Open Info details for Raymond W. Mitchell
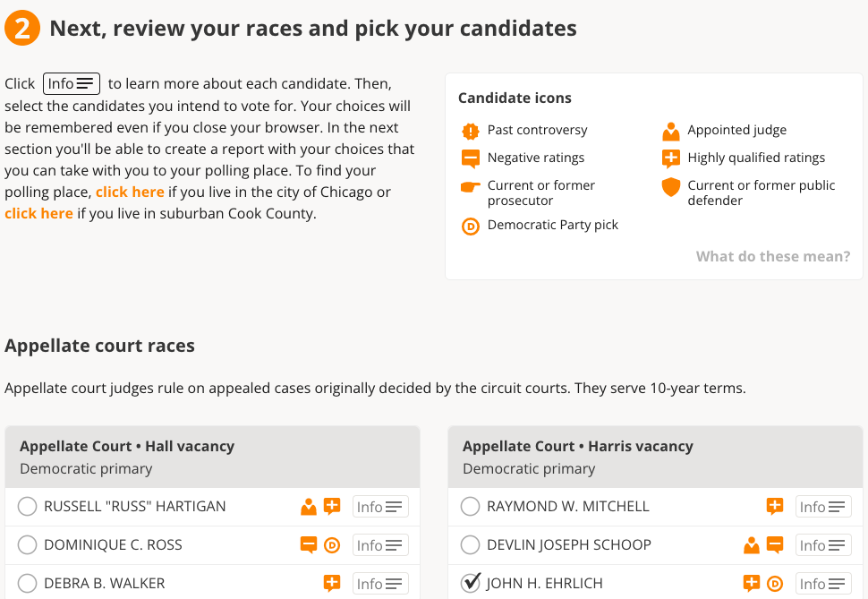This screenshot has height=599, width=868. tap(823, 507)
